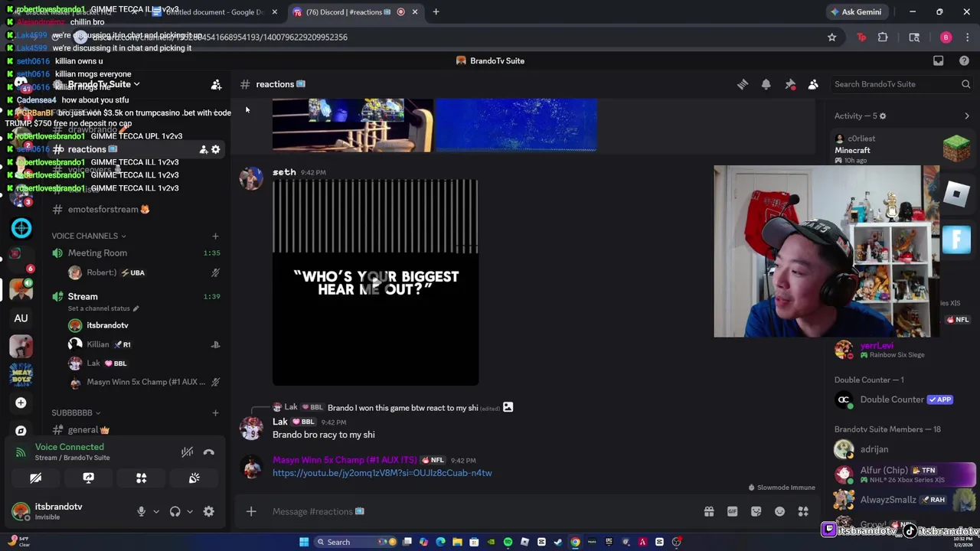Start an activity from voice panel
The image size is (980, 551).
[142, 478]
